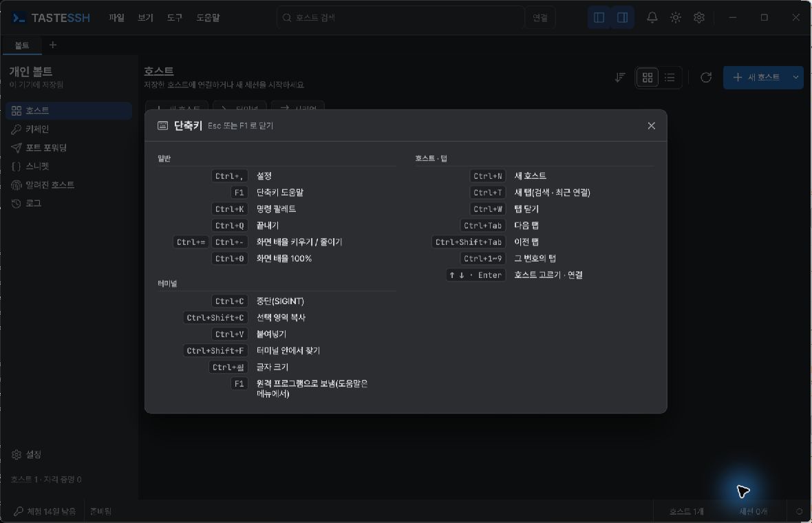Open 스니펫 in the sidebar
Image resolution: width=812 pixels, height=523 pixels.
(69, 167)
